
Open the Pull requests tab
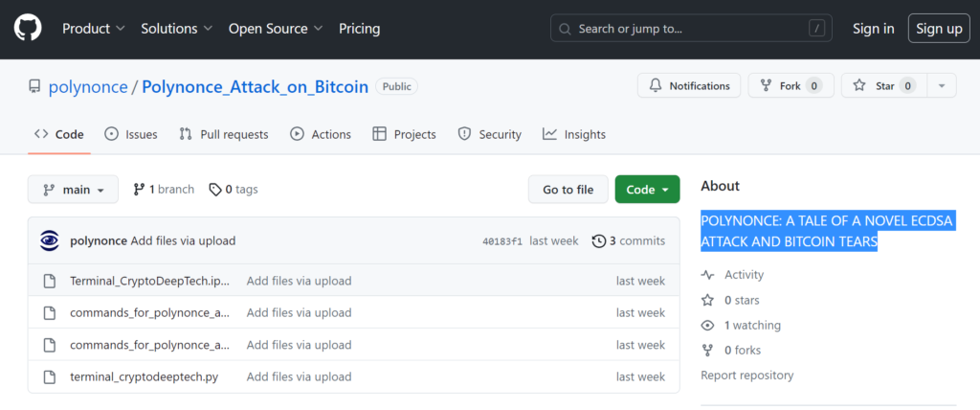click(223, 134)
